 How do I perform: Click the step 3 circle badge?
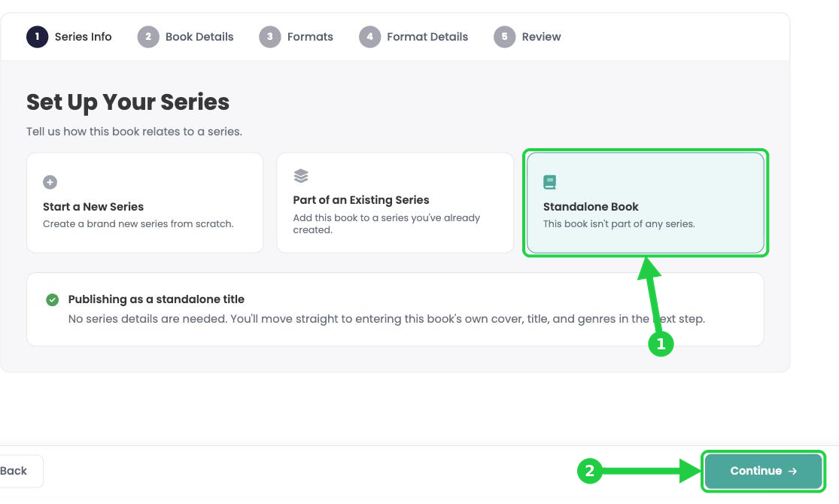[x=269, y=37]
